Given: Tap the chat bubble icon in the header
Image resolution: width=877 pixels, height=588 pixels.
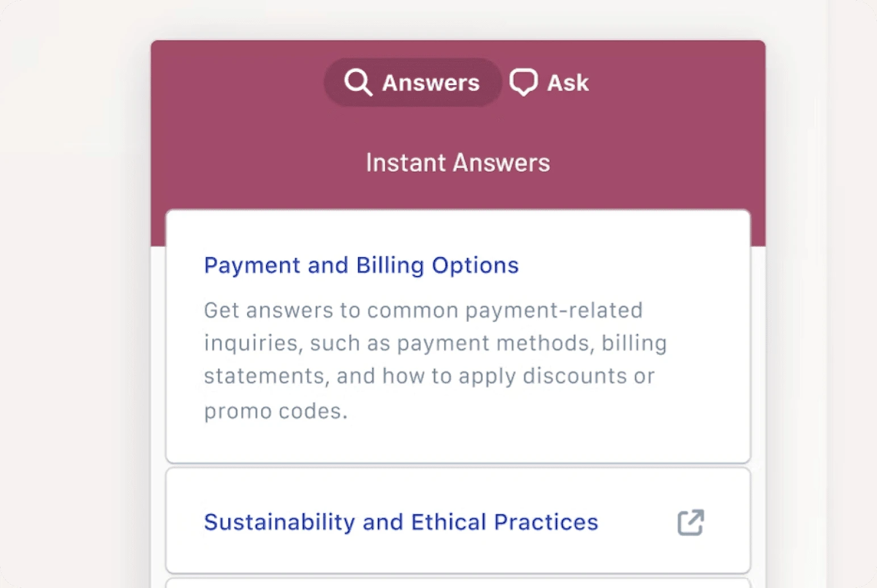Looking at the screenshot, I should [x=523, y=82].
